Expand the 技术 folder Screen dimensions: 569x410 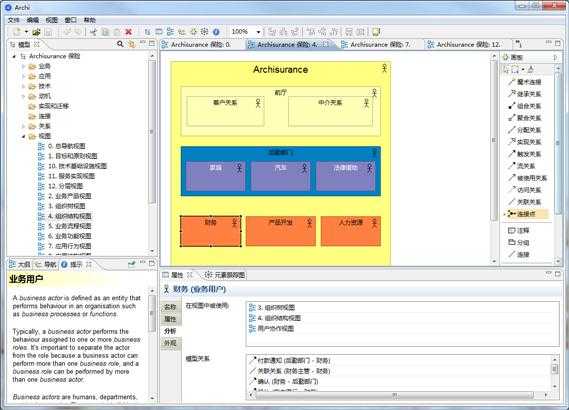[x=23, y=86]
